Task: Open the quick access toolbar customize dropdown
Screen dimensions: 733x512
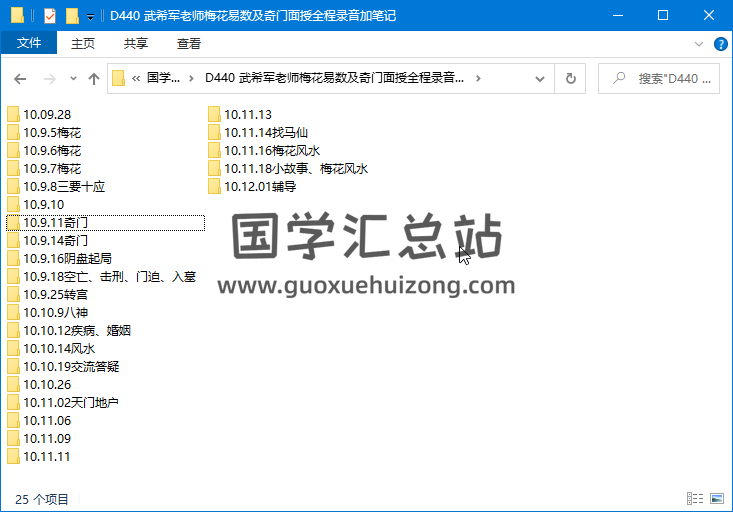Action: (90, 17)
